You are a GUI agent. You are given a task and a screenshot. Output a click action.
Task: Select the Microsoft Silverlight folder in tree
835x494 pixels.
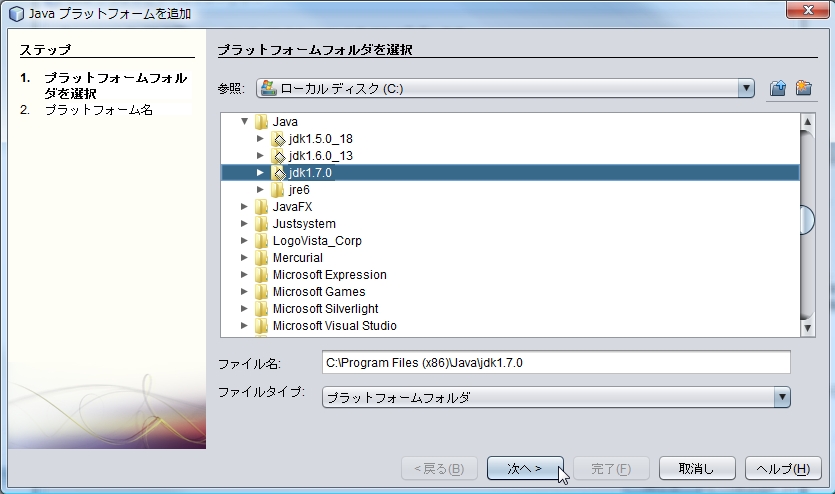point(325,309)
